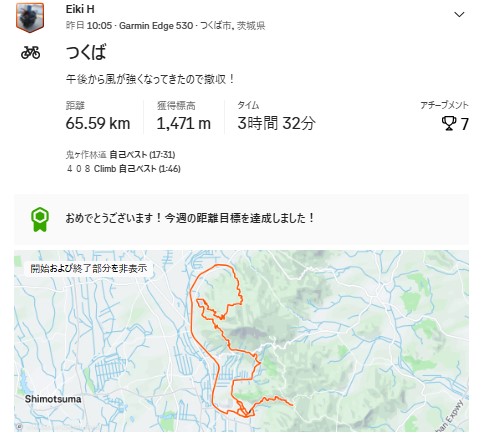Expand the activity options chevron
Viewport: 483px width, 433px height.
point(459,14)
